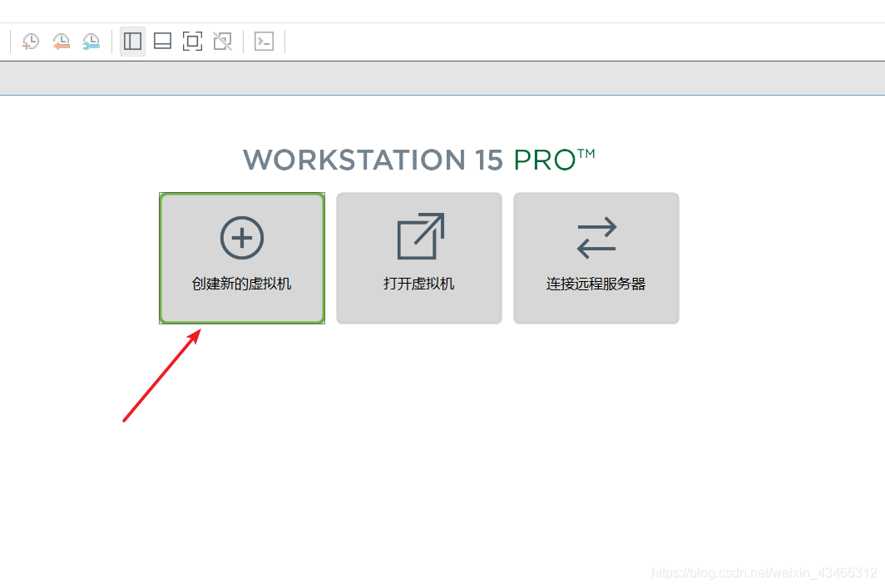Select the 创建新的虚拟机 label

(x=241, y=284)
